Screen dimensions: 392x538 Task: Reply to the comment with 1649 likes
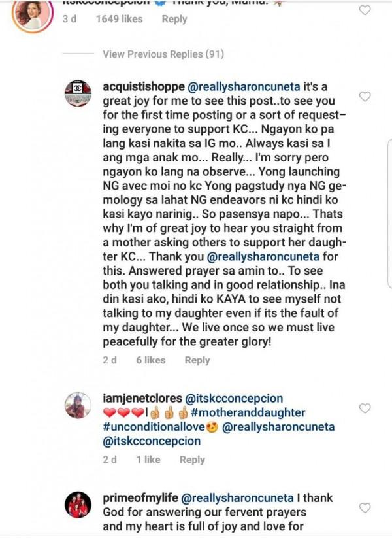[x=174, y=19]
